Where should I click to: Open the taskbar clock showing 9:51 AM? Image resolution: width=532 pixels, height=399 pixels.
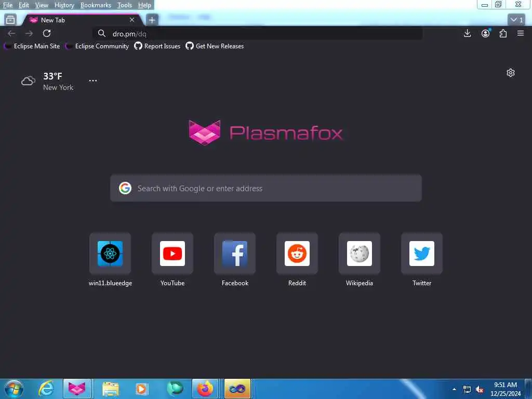tap(505, 389)
